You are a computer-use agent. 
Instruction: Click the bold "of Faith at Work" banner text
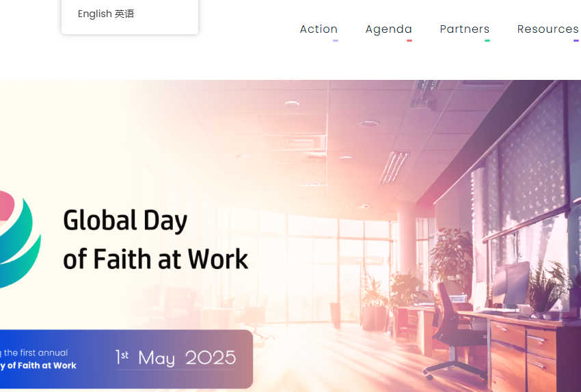tap(38, 365)
